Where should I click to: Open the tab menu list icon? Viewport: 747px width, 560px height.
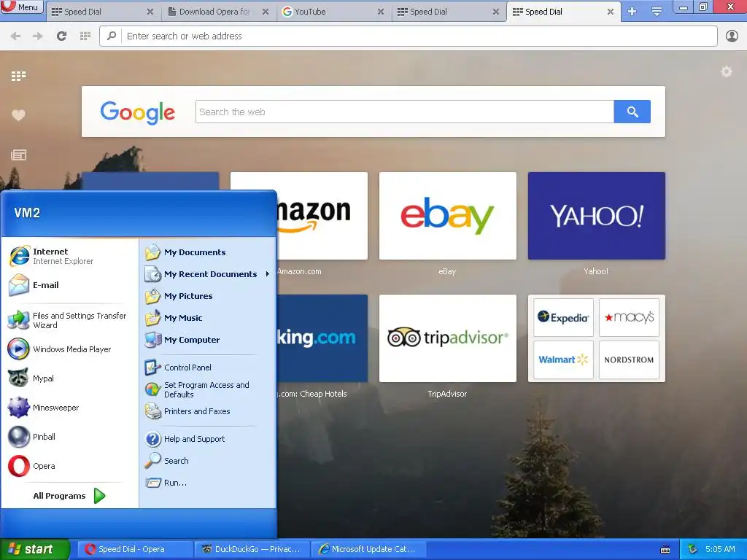tap(657, 12)
